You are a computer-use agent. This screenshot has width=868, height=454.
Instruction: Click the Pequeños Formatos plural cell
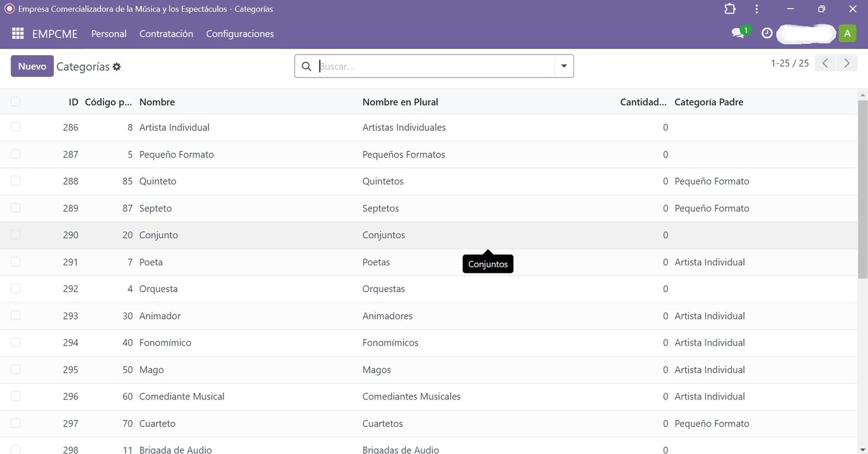(404, 154)
